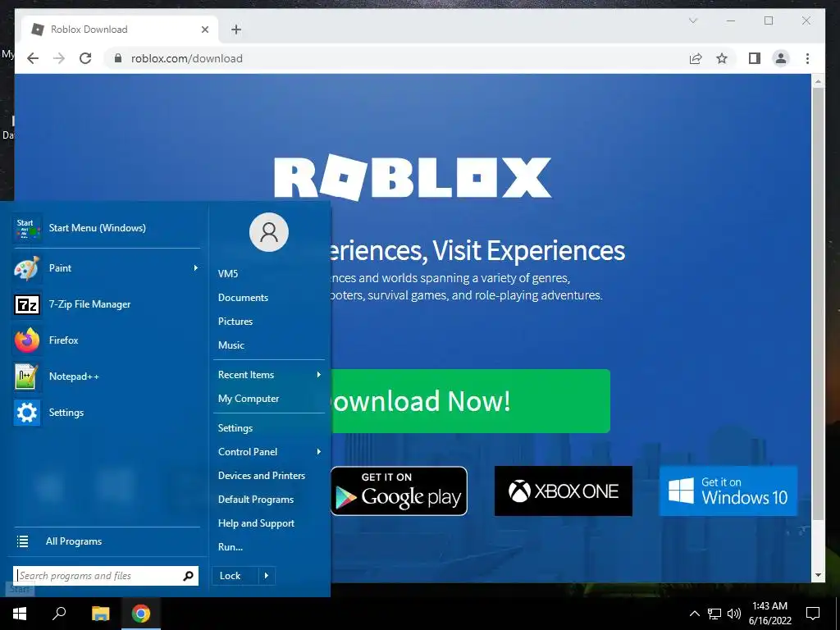
Task: Click the scrollbar down arrow
Action: (x=818, y=575)
